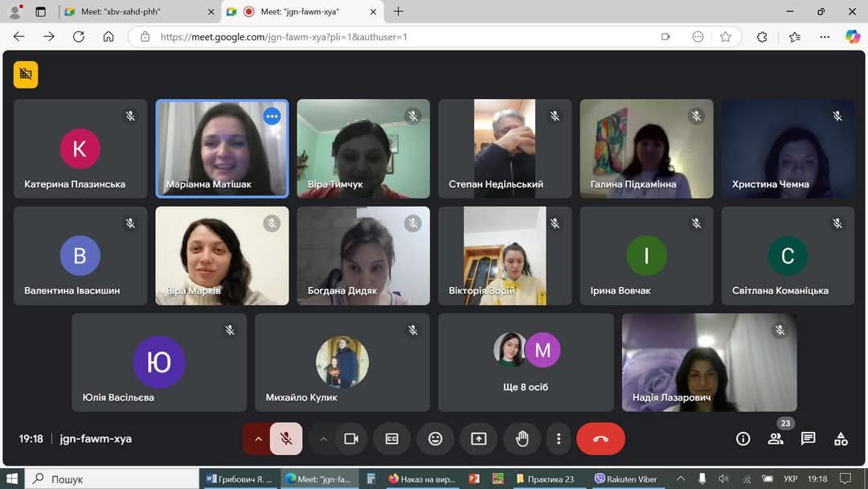Open a new browser tab
The image size is (868, 489).
pyautogui.click(x=399, y=12)
